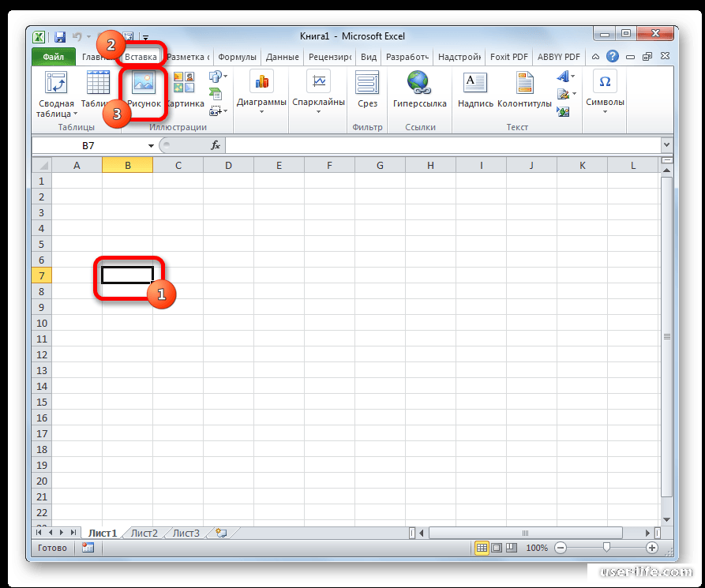Screen dimensions: 705x588
Task: Switch to sheet Лист1
Action: (x=103, y=534)
